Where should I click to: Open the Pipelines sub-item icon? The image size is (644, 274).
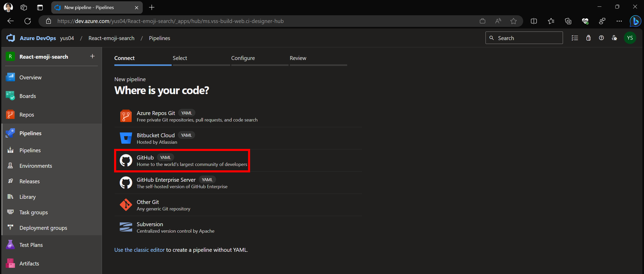(x=10, y=150)
